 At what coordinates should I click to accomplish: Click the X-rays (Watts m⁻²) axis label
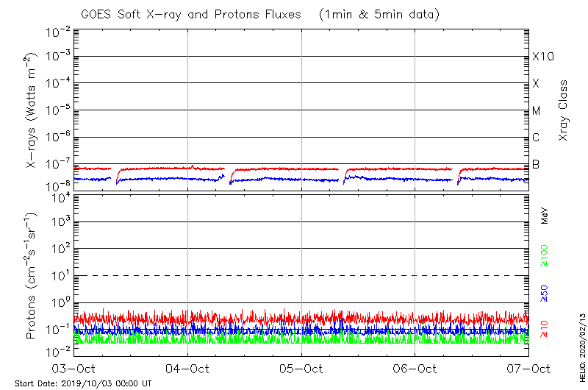33,110
